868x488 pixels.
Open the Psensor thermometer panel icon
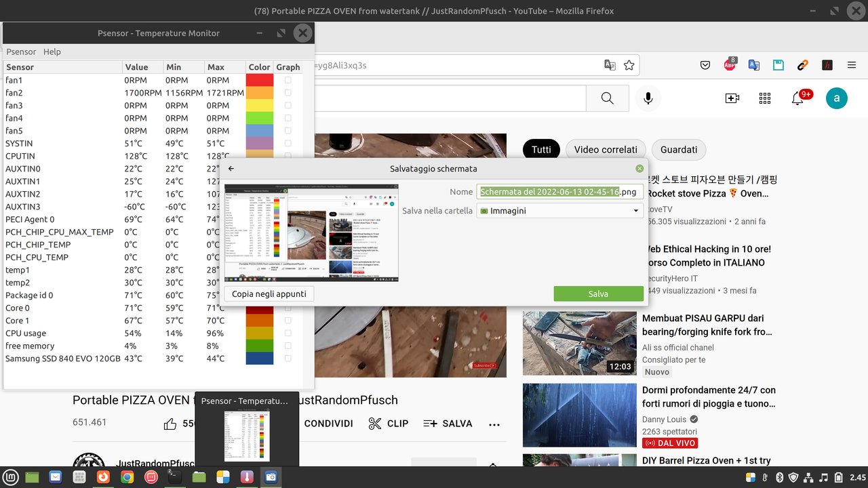coord(247,477)
